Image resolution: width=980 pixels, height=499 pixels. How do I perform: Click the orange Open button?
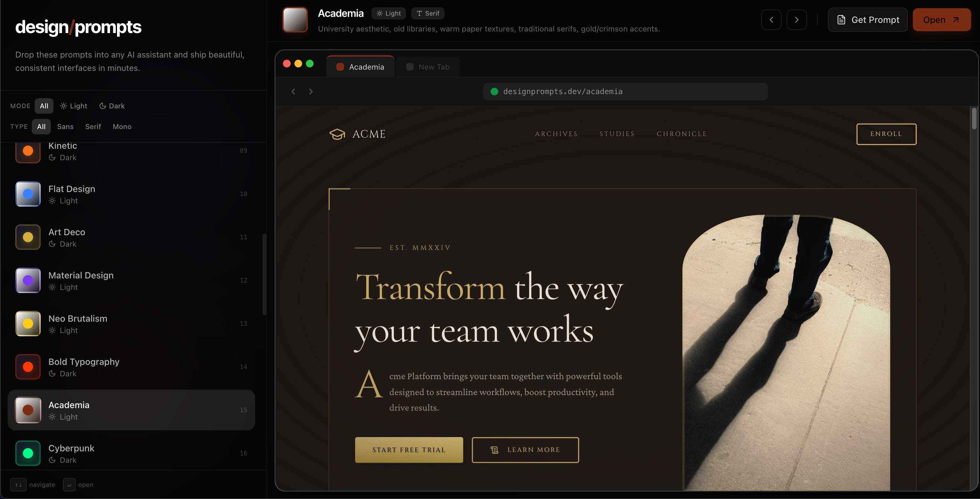pyautogui.click(x=942, y=20)
